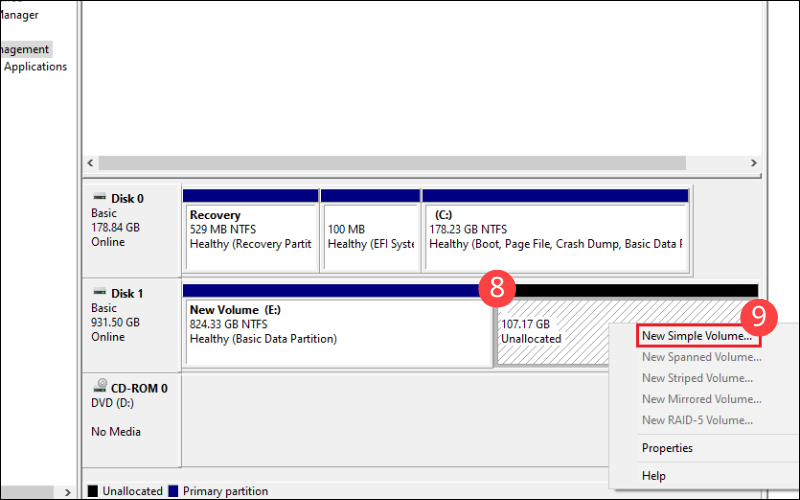
Task: Click the '931.50 GB' Disk 1 size
Action: [x=115, y=322]
